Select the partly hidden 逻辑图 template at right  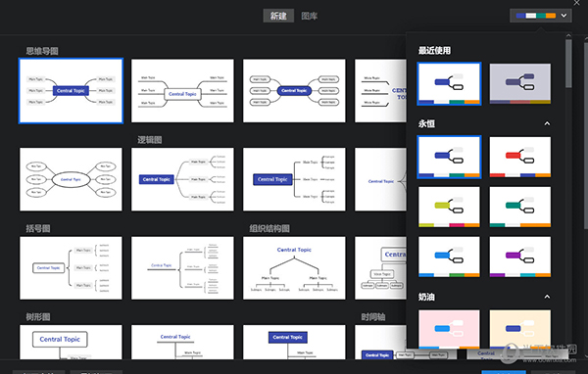(380, 179)
